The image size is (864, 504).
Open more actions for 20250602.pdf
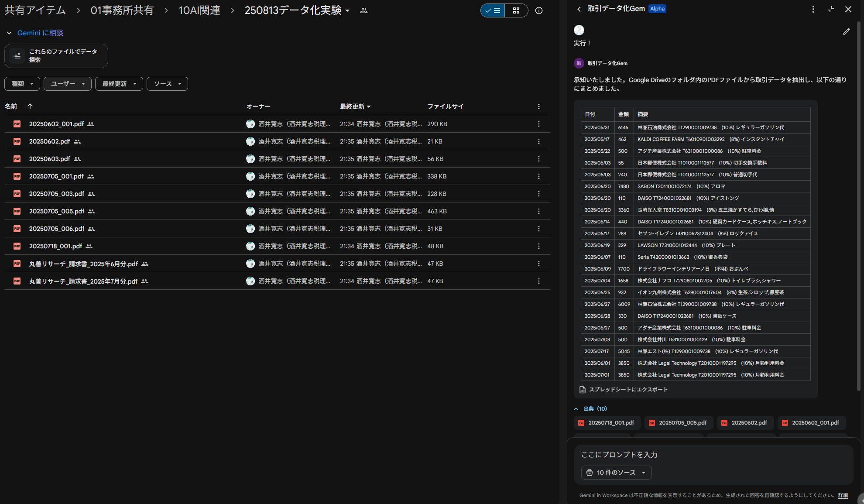(x=539, y=141)
